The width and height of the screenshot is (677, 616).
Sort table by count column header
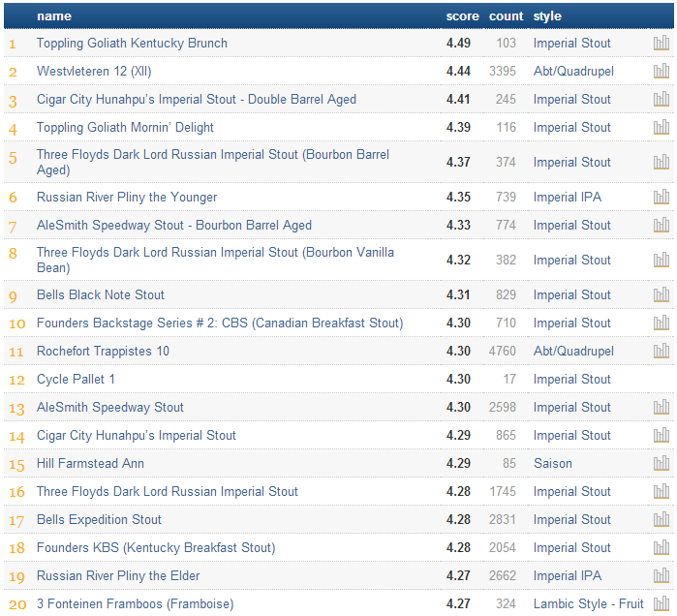[x=506, y=16]
